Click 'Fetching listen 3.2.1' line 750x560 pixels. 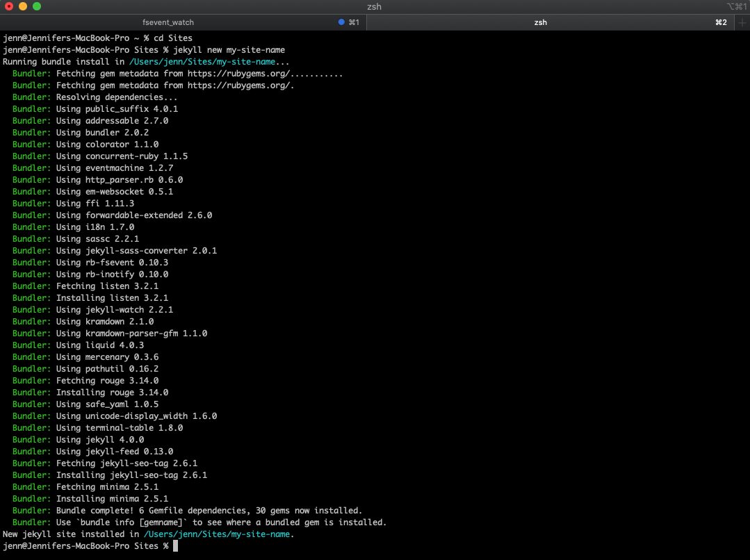point(107,286)
